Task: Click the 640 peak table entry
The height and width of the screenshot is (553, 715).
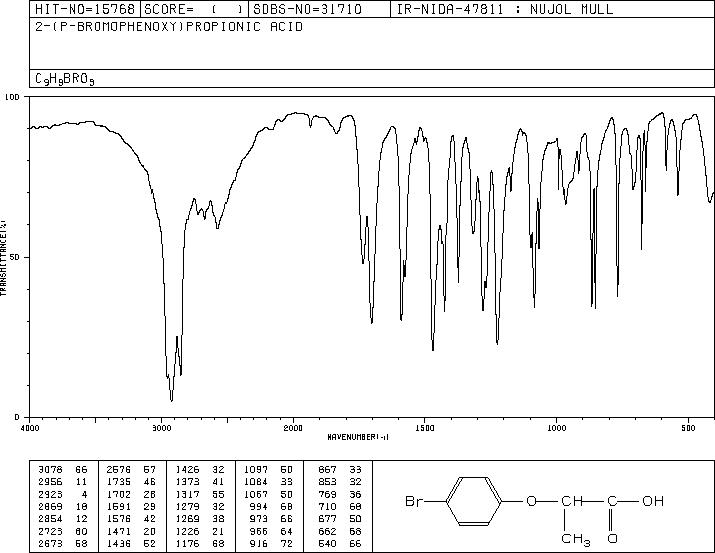Action: [327, 544]
